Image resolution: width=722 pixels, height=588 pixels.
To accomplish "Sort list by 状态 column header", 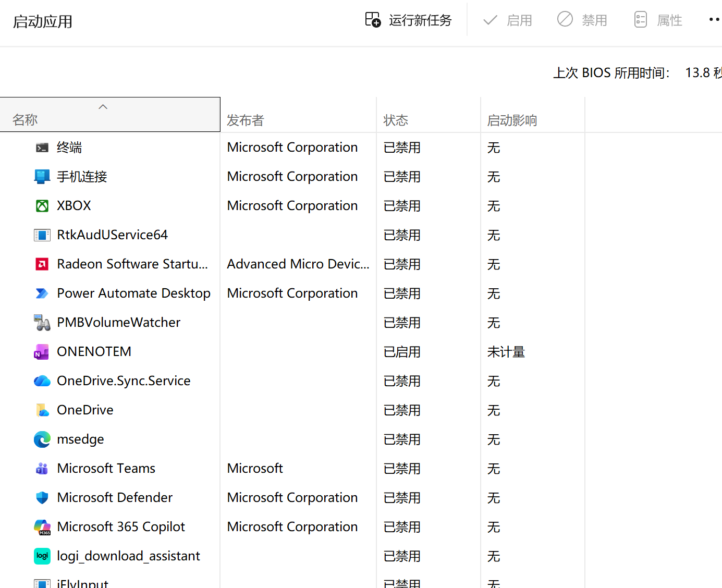I will pos(429,120).
